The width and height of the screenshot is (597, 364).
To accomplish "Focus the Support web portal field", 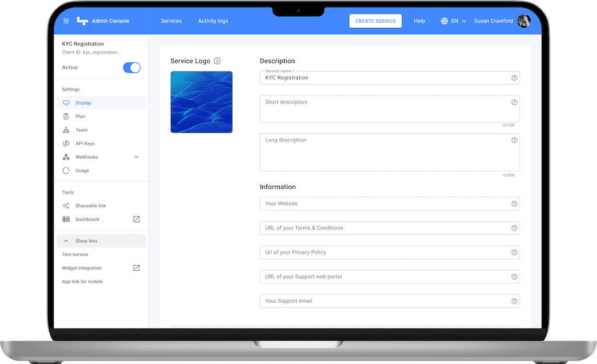I will pyautogui.click(x=389, y=277).
